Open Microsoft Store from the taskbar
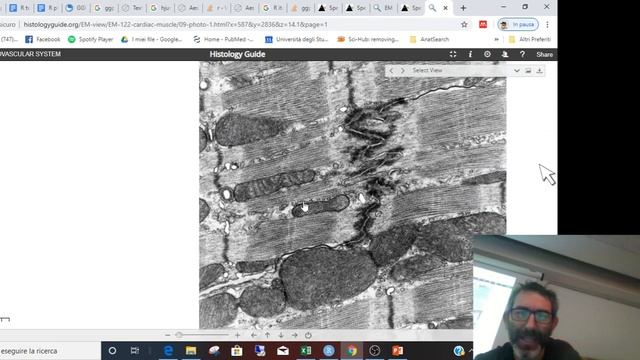The width and height of the screenshot is (640, 360). click(237, 351)
